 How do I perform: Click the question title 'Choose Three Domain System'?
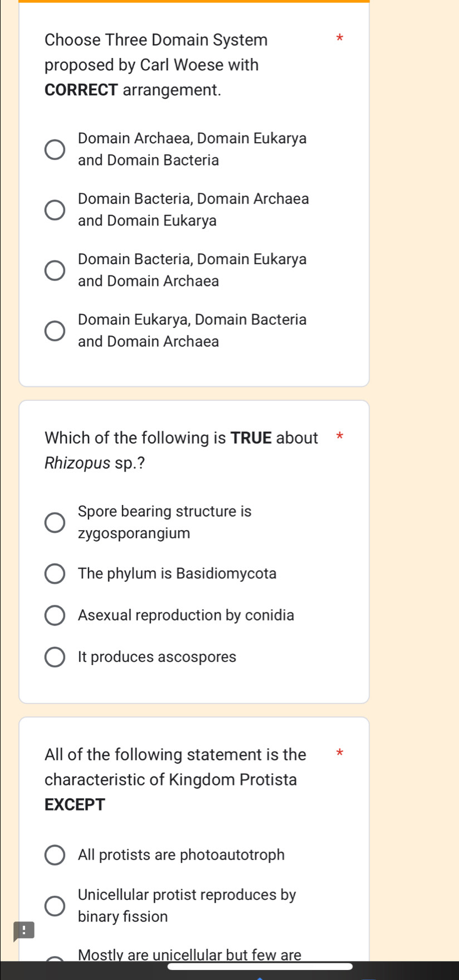coord(157,40)
